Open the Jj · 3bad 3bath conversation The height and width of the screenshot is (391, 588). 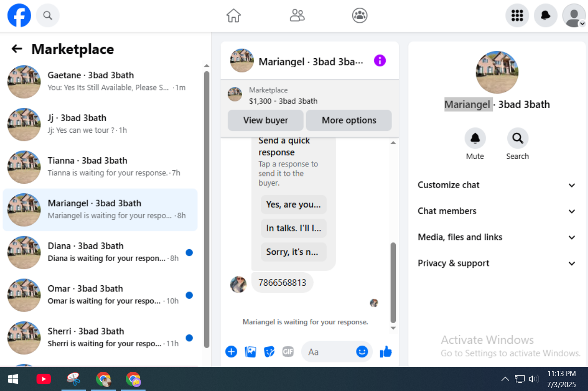100,124
